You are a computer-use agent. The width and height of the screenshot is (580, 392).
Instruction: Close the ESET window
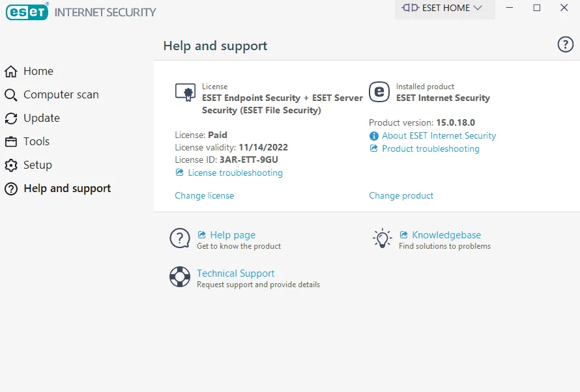pyautogui.click(x=564, y=8)
